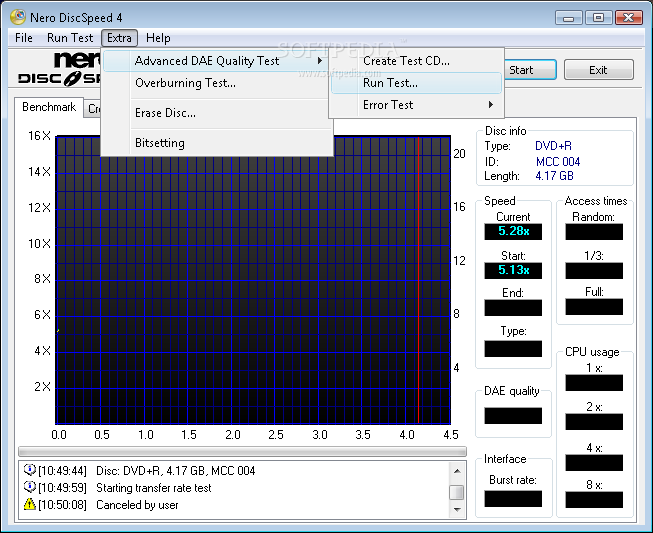The image size is (653, 533).
Task: Click the Exit button
Action: tap(598, 70)
